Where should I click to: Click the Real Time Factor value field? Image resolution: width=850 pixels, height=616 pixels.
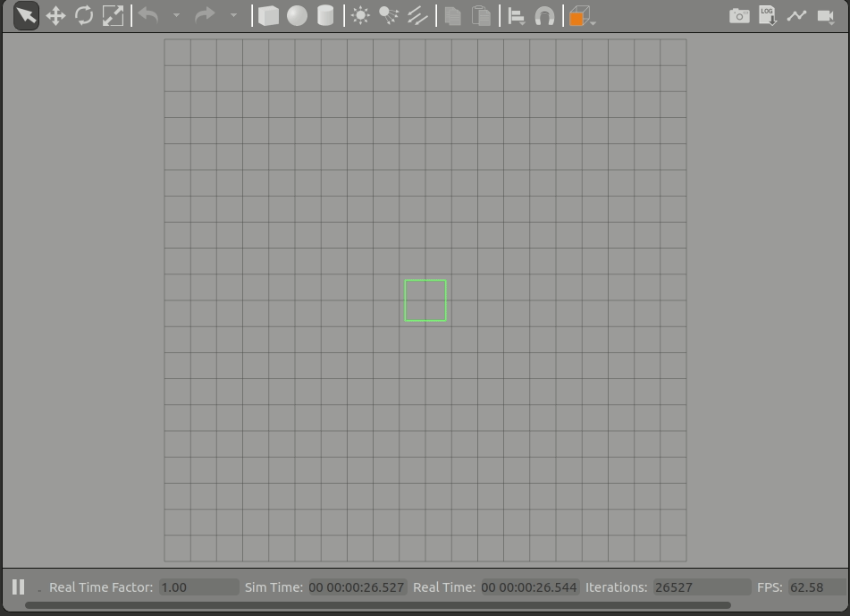pyautogui.click(x=199, y=587)
